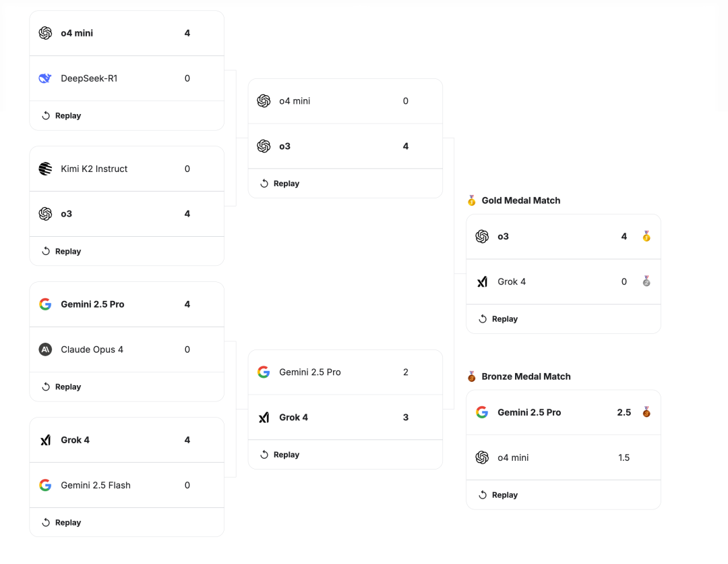
Task: Replay the Gemini 2.5 Pro vs Claude Opus 4 match
Action: tap(61, 387)
